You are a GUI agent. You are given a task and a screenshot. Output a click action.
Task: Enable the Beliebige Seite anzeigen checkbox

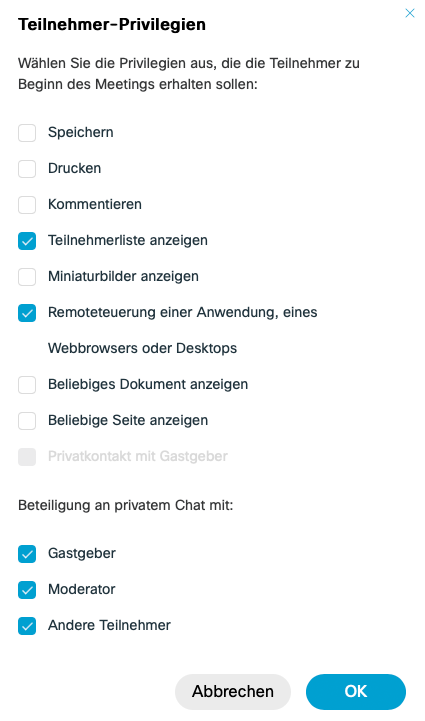click(27, 421)
